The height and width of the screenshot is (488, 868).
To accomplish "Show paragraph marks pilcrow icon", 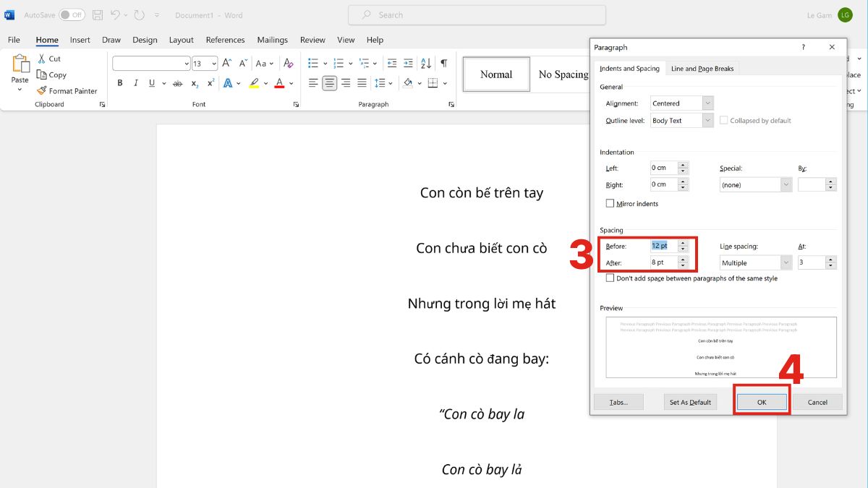I will pyautogui.click(x=443, y=63).
